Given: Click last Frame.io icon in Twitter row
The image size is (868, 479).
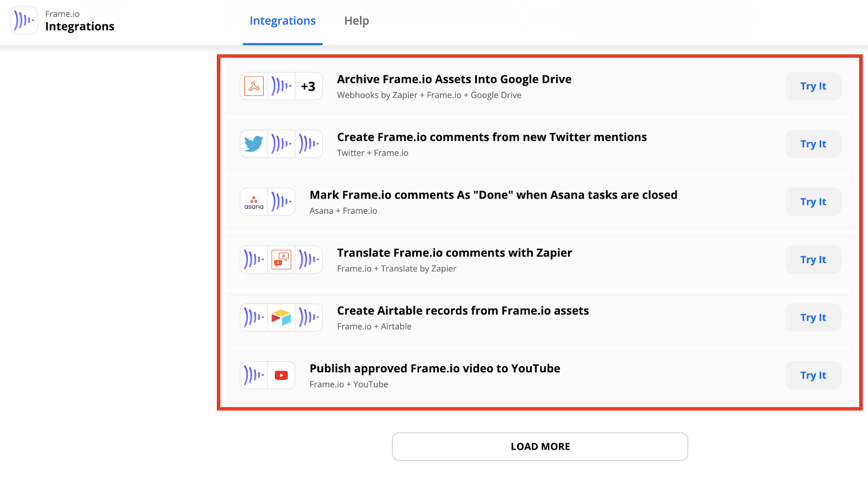Looking at the screenshot, I should 309,144.
